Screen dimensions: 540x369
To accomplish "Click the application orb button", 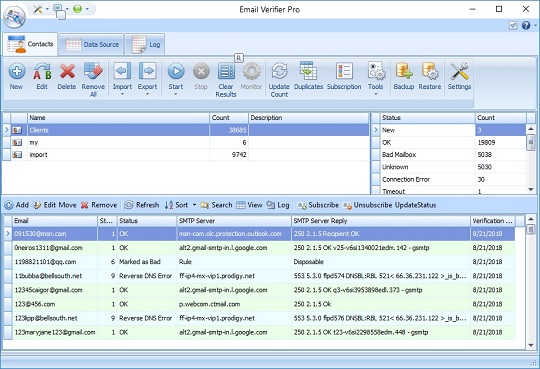I will (14, 16).
